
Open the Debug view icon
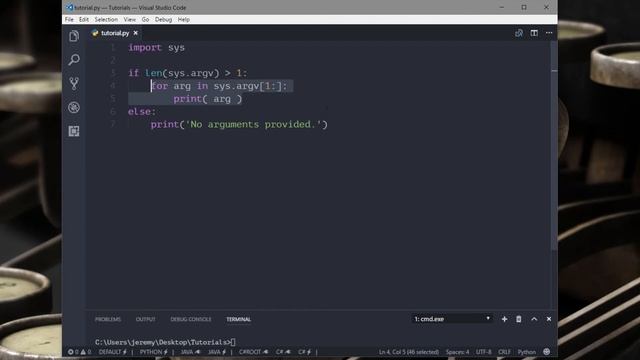point(74,107)
